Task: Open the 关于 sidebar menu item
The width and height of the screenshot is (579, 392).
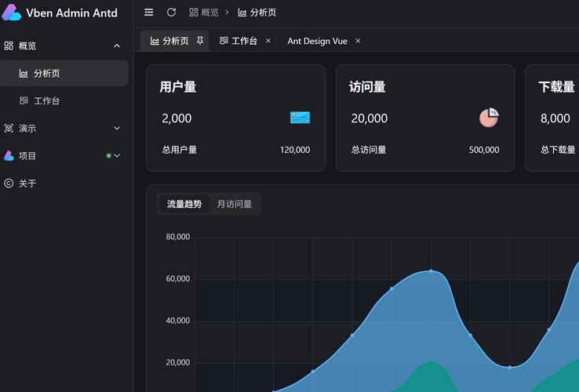Action: click(64, 183)
